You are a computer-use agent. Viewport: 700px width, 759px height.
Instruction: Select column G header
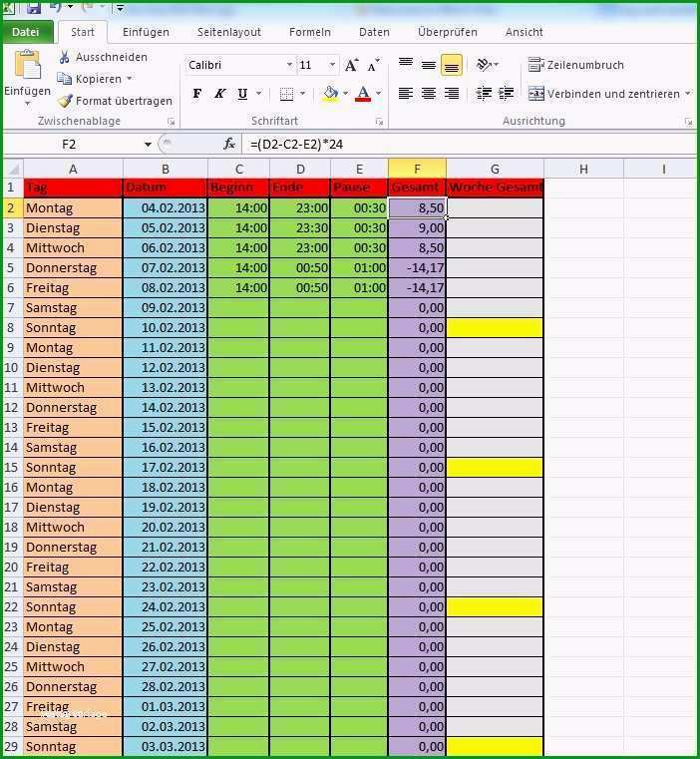pyautogui.click(x=495, y=169)
